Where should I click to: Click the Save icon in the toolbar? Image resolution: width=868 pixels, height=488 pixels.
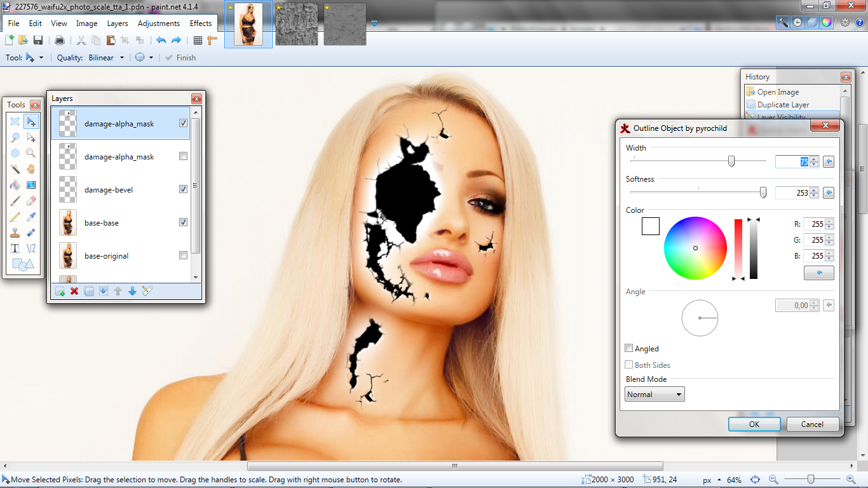(38, 40)
